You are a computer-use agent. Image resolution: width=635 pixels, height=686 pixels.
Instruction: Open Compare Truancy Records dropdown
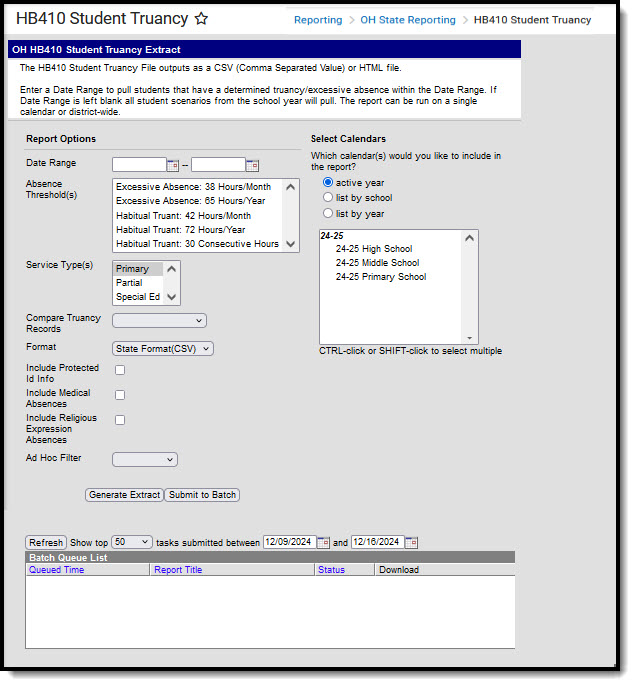(x=160, y=323)
